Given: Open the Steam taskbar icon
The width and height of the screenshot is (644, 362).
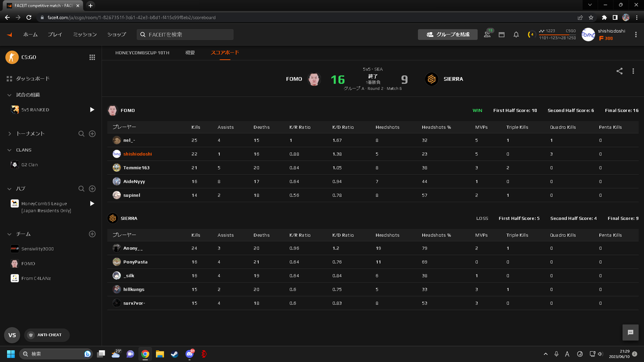Looking at the screenshot, I should (174, 354).
